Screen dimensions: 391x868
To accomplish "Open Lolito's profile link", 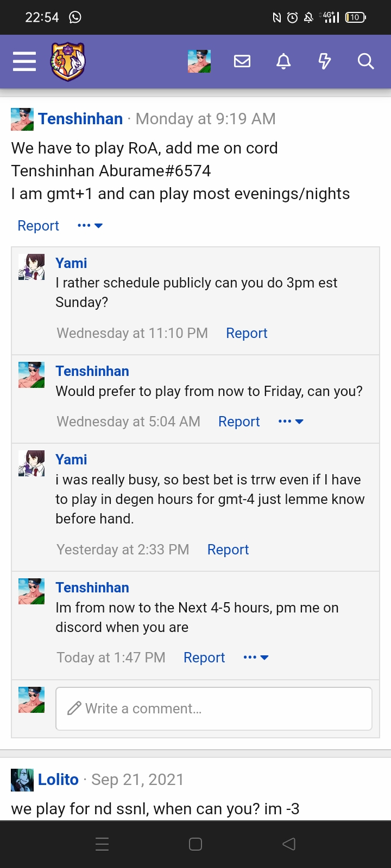I will [x=58, y=780].
